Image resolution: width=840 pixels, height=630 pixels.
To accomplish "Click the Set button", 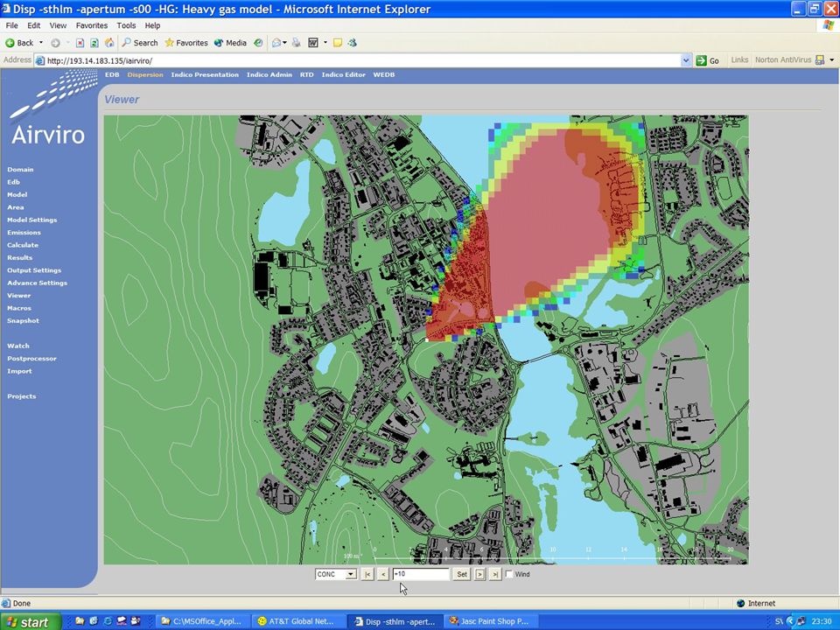I will [462, 574].
